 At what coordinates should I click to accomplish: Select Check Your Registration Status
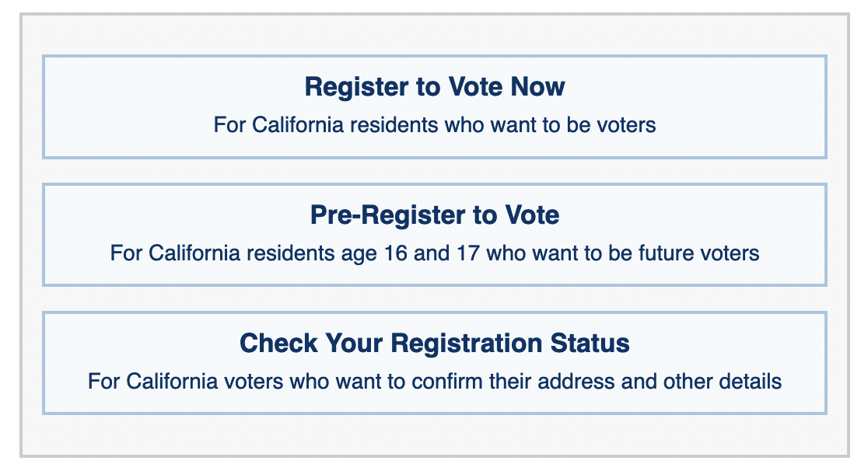click(x=434, y=363)
